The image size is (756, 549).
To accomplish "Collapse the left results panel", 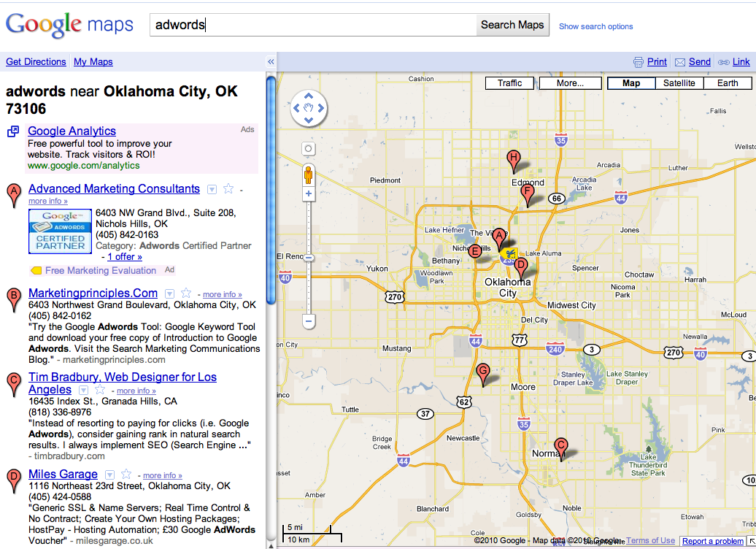I will tap(271, 62).
